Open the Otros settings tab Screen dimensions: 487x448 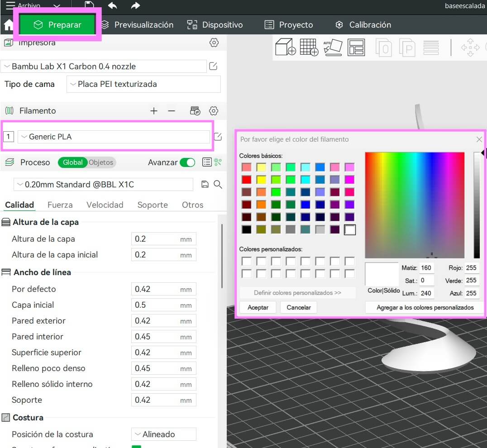pos(192,205)
